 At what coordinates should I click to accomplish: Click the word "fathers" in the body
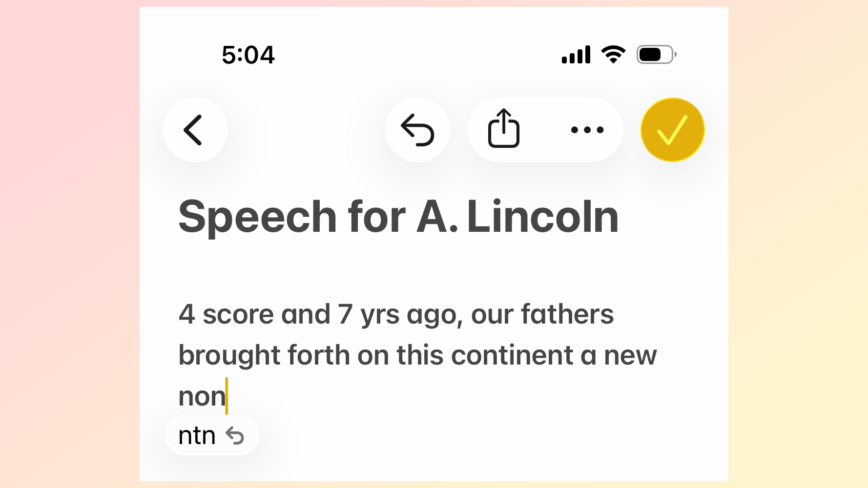coord(567,314)
